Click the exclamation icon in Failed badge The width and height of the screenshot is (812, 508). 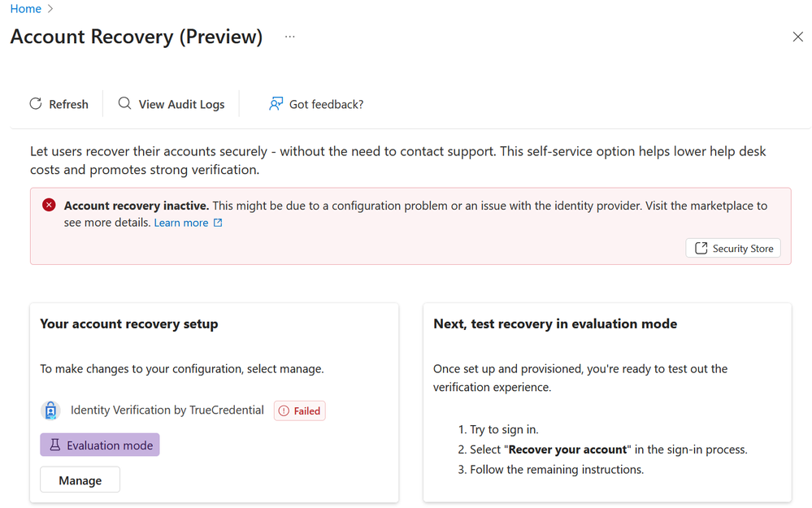click(x=284, y=411)
